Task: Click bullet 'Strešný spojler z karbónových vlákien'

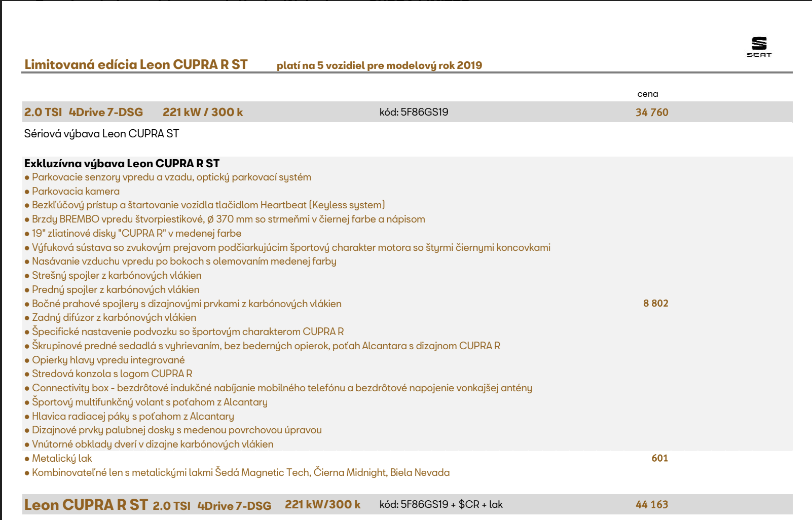Action: tap(113, 276)
